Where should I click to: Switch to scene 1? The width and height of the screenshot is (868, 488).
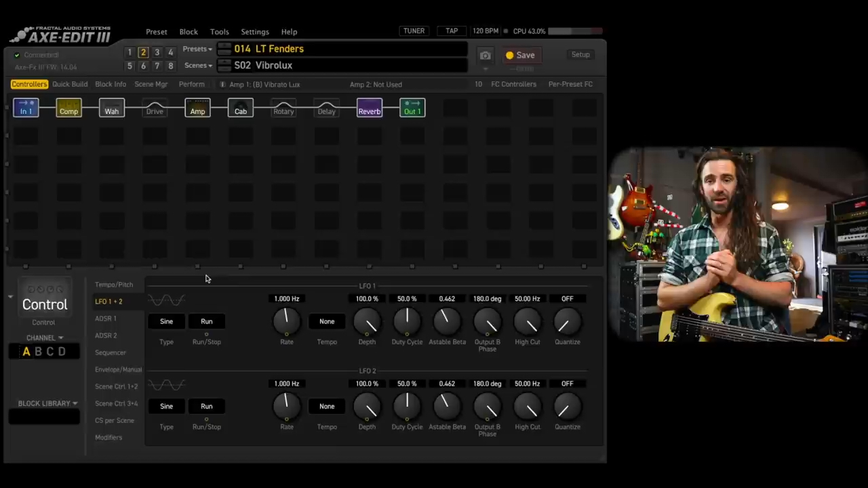130,52
